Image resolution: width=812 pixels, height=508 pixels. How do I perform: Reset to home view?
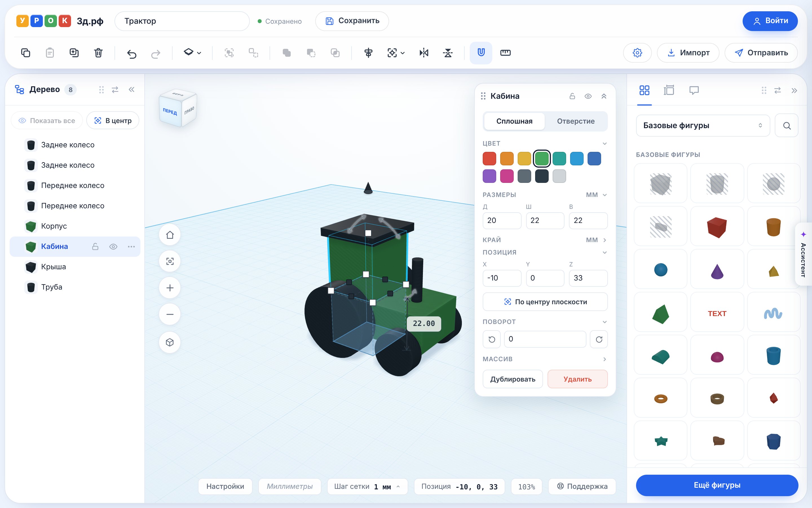point(170,235)
